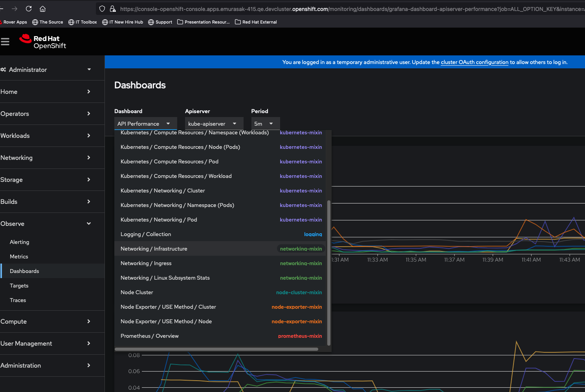Select Networking / Infrastructure dashboard option
Image resolution: width=585 pixels, height=392 pixels.
coord(154,249)
